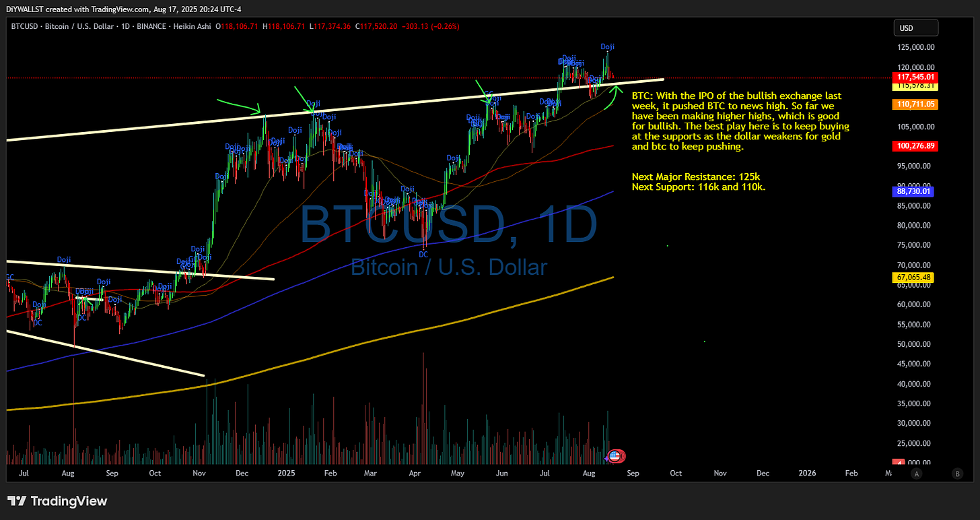Click the blue 88,730.01 price label

click(913, 191)
